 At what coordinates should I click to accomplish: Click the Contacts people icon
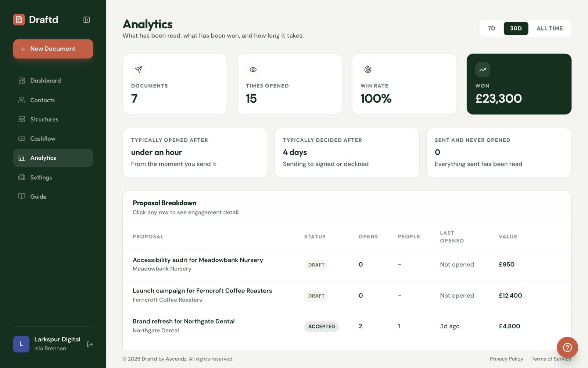(22, 100)
